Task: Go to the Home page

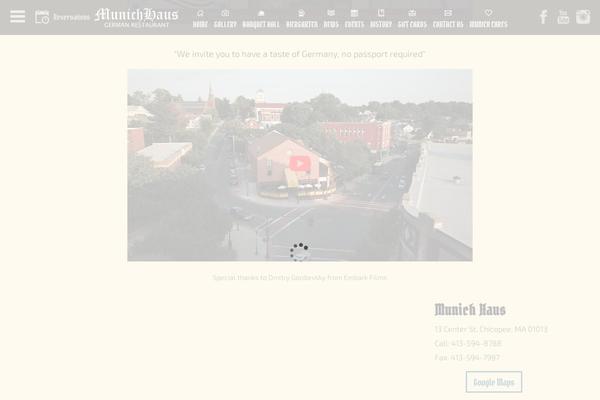Action: click(200, 19)
